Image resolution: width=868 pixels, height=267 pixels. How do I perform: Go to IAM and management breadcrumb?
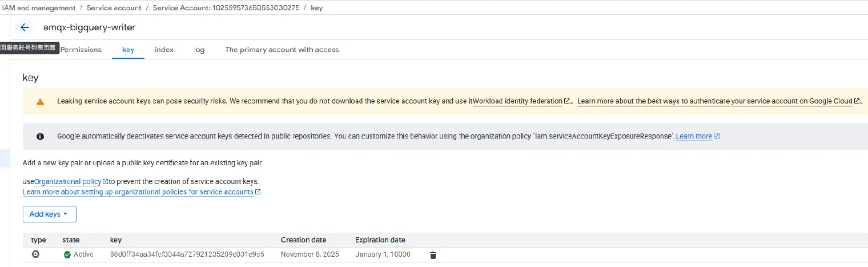[38, 8]
